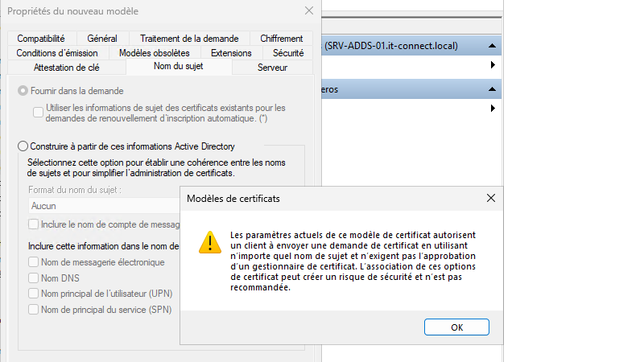The image size is (644, 362).
Task: Click the yellow warning icon
Action: point(209,241)
